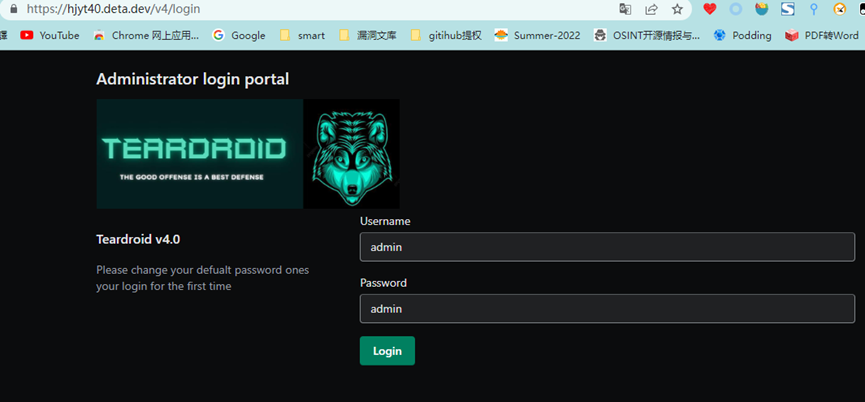Open the Google bookmark
The height and width of the screenshot is (402, 865).
coord(239,35)
